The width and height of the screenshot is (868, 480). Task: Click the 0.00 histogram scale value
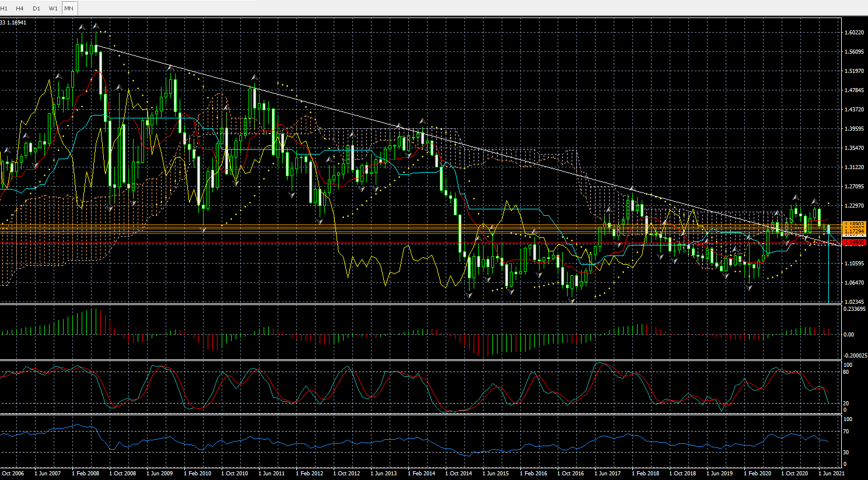coord(849,335)
